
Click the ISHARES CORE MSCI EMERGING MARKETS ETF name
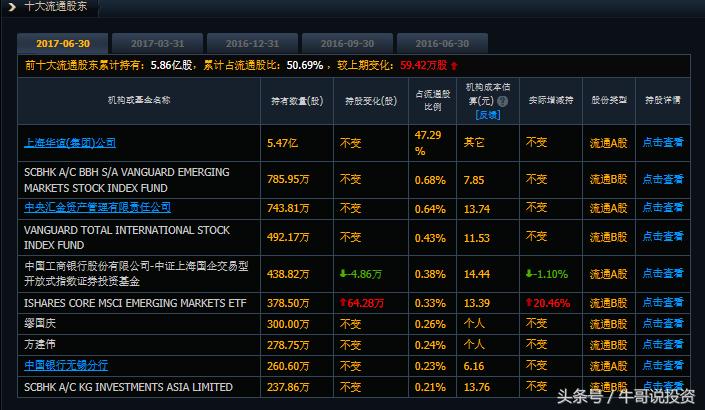coord(135,303)
